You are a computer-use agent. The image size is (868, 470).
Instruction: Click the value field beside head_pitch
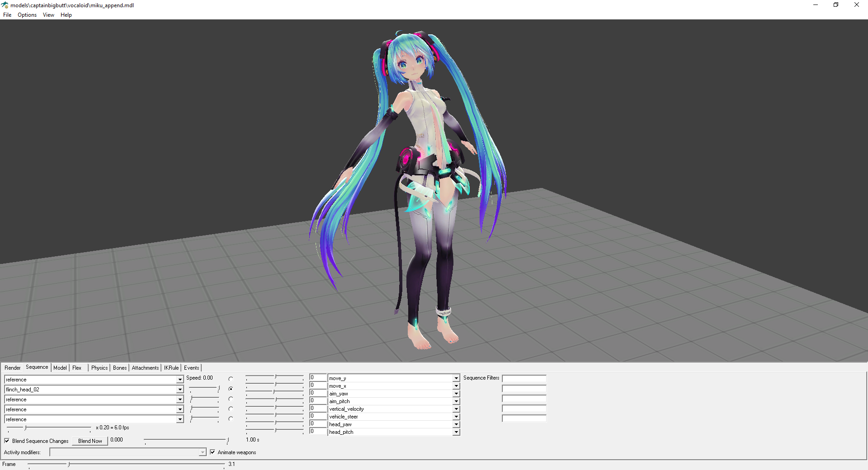pyautogui.click(x=318, y=432)
